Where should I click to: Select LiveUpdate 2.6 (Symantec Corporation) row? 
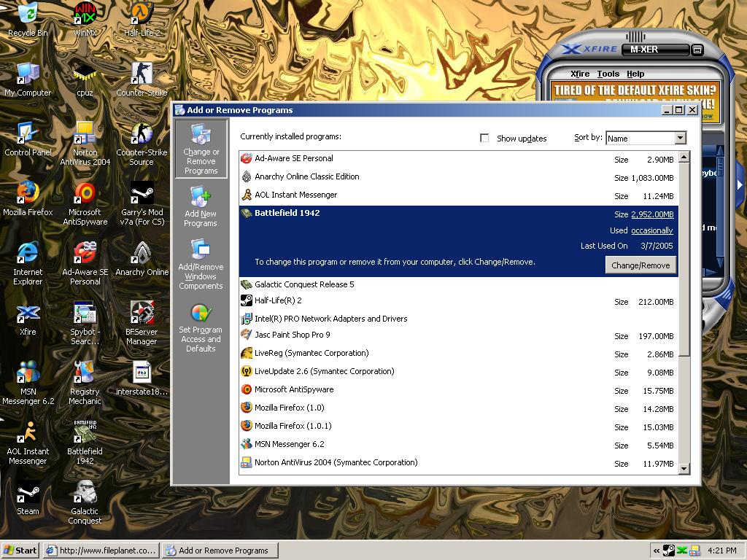[x=458, y=371]
